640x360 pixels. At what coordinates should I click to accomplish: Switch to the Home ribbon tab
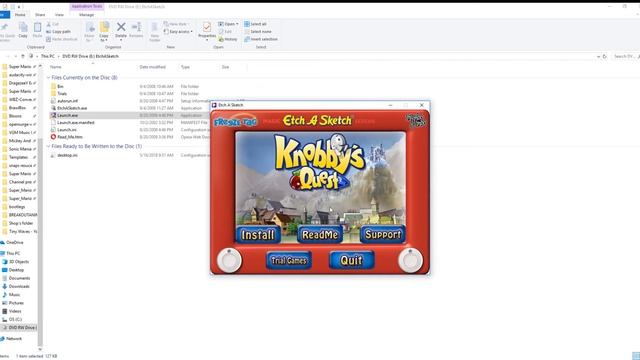pyautogui.click(x=20, y=15)
